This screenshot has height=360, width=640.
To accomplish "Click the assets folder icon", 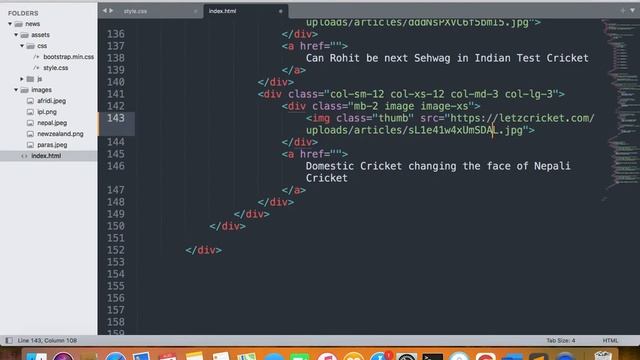I will pos(25,35).
